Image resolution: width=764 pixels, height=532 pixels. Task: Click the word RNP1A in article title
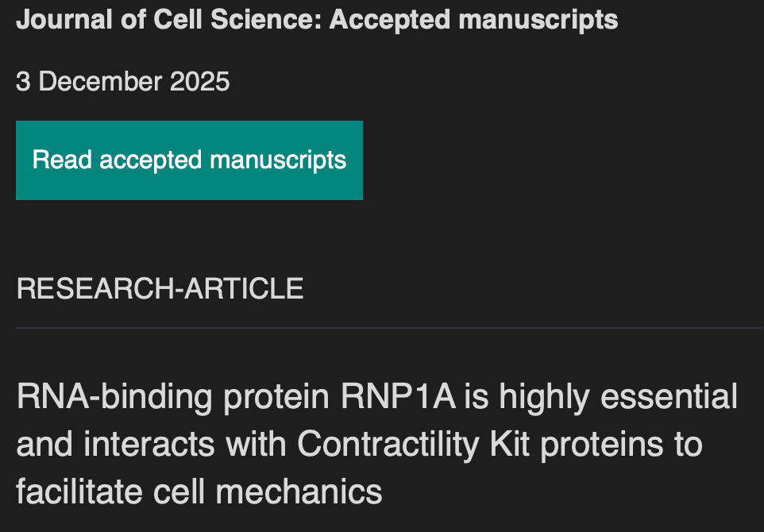[x=399, y=397]
